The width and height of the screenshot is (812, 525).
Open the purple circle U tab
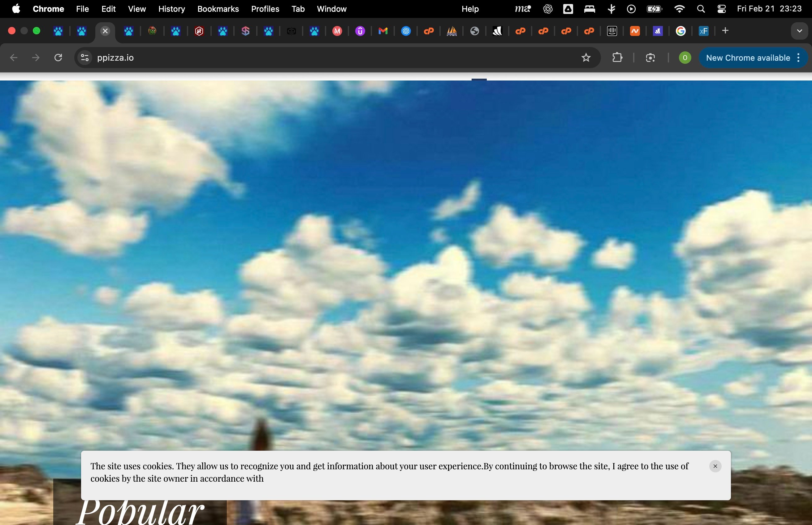[x=360, y=31]
